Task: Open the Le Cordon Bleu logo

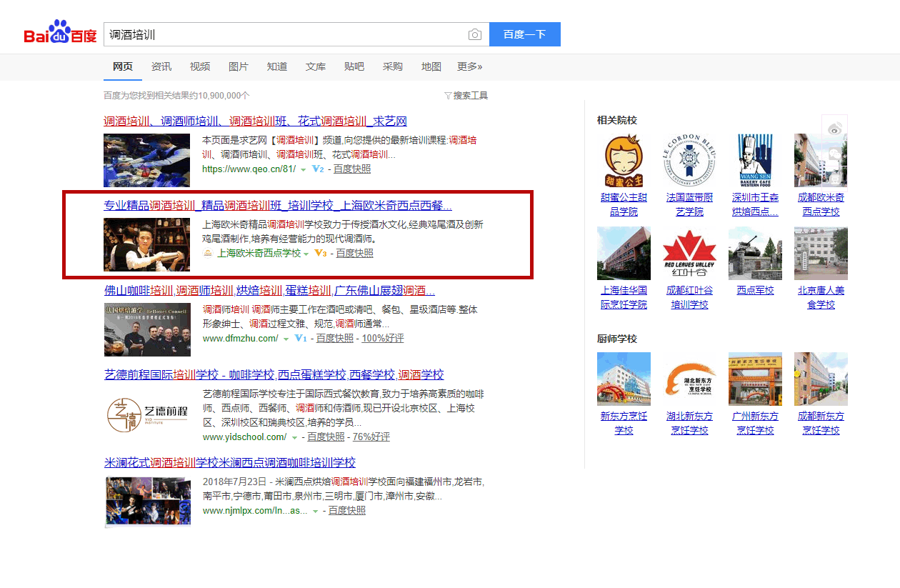Action: pyautogui.click(x=689, y=160)
